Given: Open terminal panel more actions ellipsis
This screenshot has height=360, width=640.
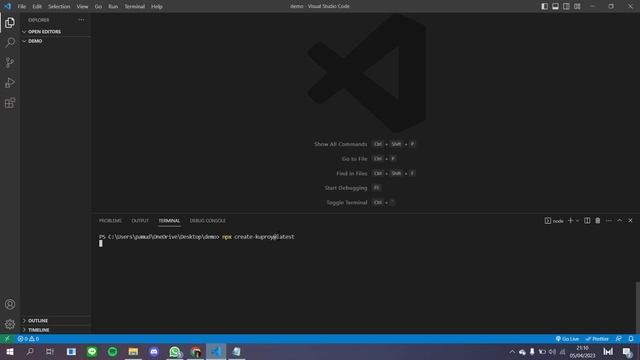Looking at the screenshot, I should coord(609,220).
